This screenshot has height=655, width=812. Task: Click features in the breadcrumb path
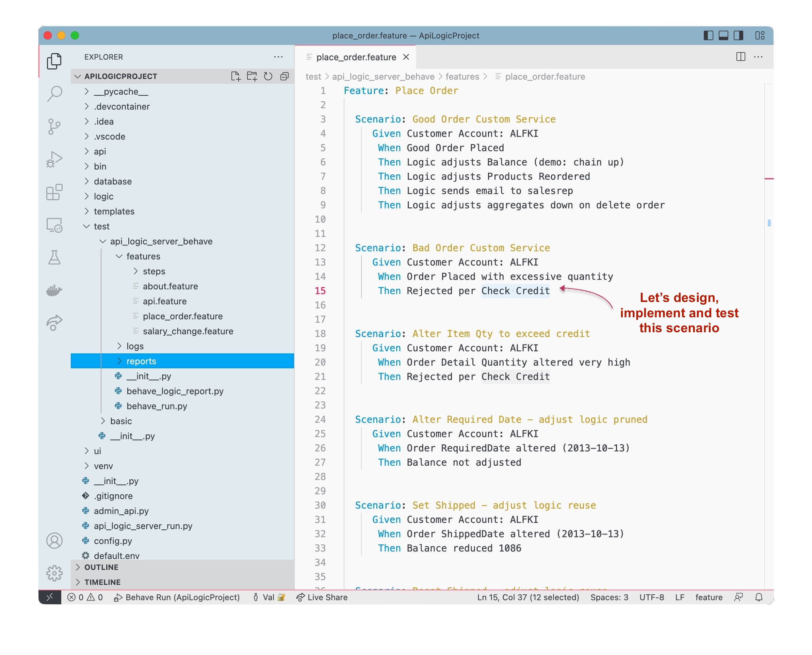click(462, 77)
